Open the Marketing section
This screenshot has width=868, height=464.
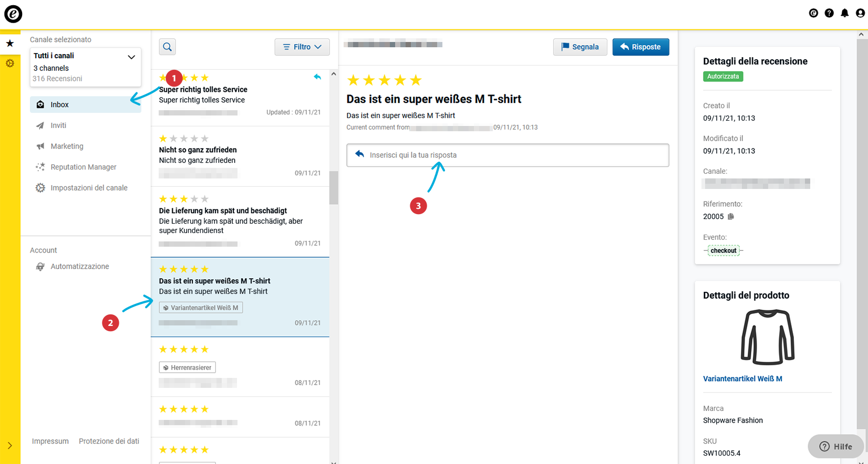[67, 146]
